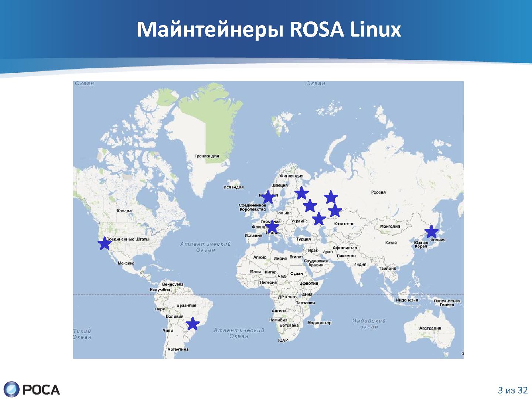
Task: Click the 'Ангола' map label
Action: point(279,311)
